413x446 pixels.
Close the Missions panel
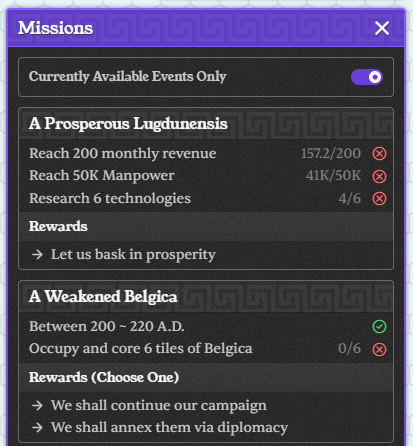pos(382,28)
